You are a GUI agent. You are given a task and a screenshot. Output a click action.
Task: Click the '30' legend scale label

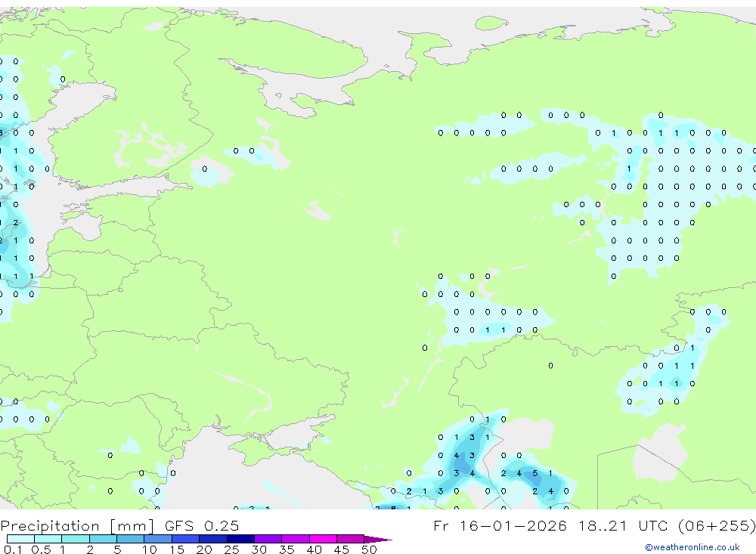coord(259,549)
